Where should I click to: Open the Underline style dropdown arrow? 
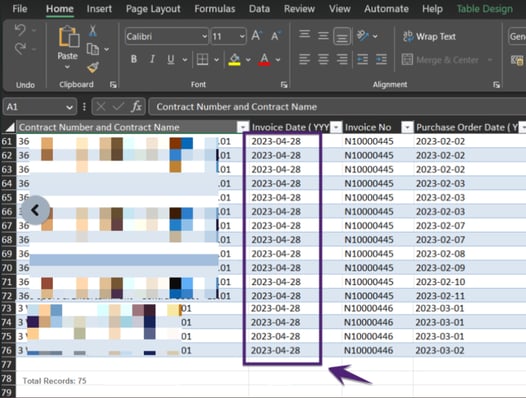click(x=185, y=60)
